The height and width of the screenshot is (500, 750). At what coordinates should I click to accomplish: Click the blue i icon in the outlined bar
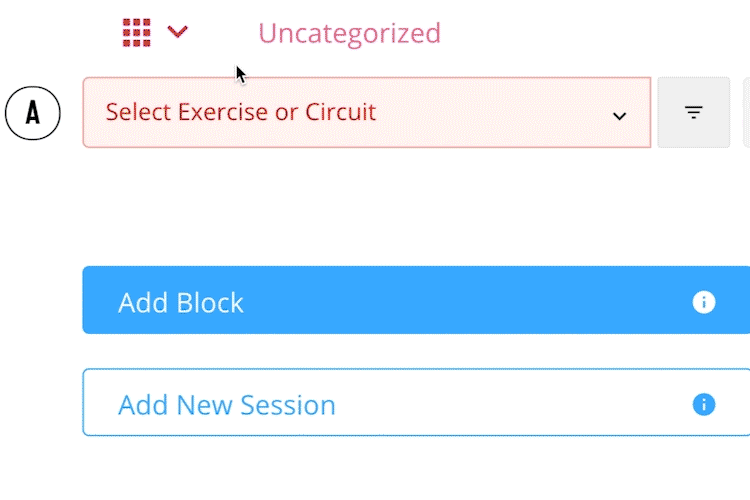point(704,404)
